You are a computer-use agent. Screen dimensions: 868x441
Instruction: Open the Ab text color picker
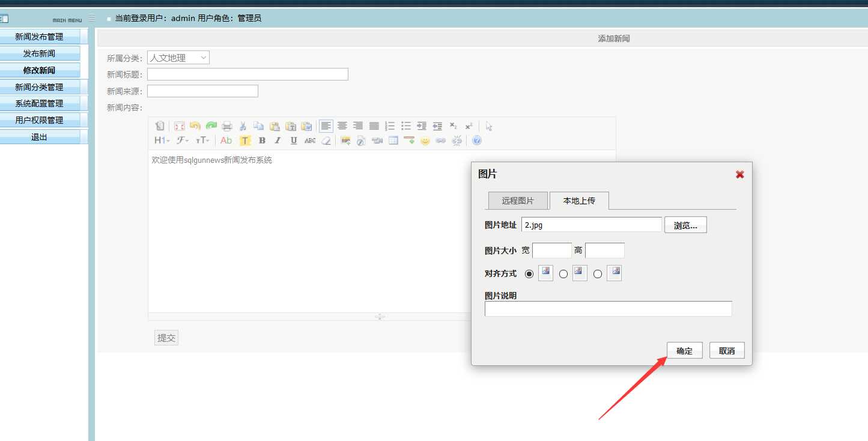point(226,141)
